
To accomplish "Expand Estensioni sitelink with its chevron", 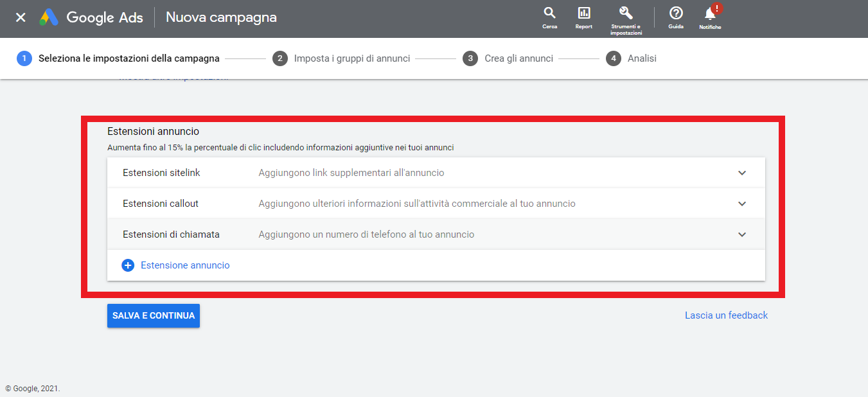I will [x=742, y=173].
